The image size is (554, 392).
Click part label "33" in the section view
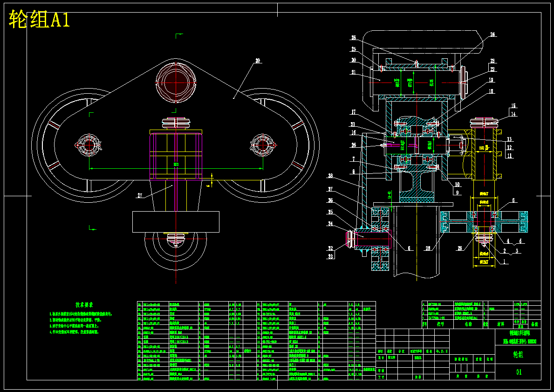pyautogui.click(x=330, y=256)
